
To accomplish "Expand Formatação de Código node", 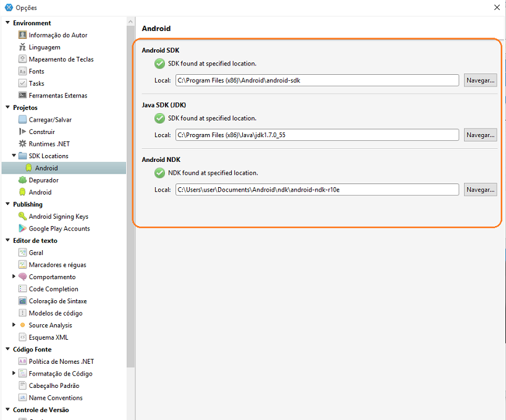I will click(x=14, y=373).
